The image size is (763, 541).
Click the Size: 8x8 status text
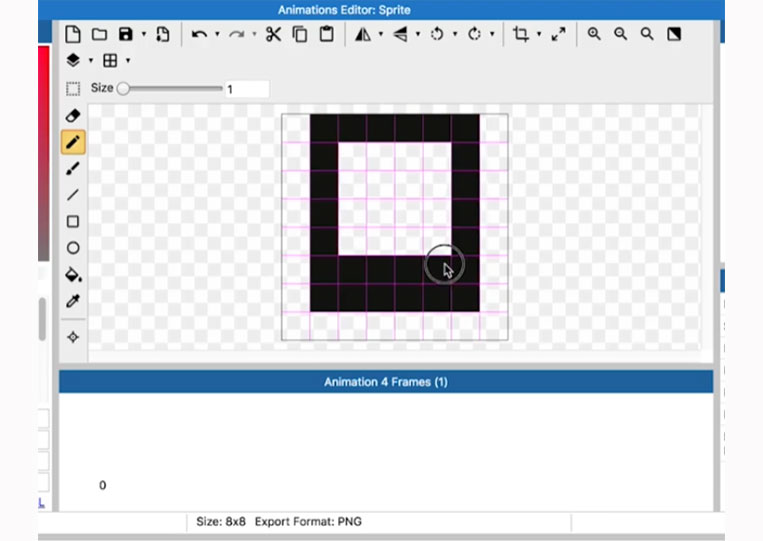coord(221,522)
